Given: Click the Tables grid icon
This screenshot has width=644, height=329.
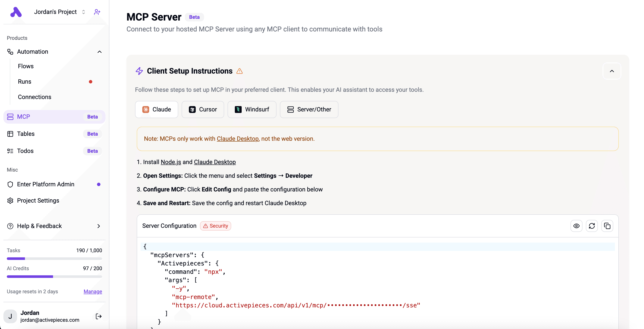Looking at the screenshot, I should pos(10,134).
